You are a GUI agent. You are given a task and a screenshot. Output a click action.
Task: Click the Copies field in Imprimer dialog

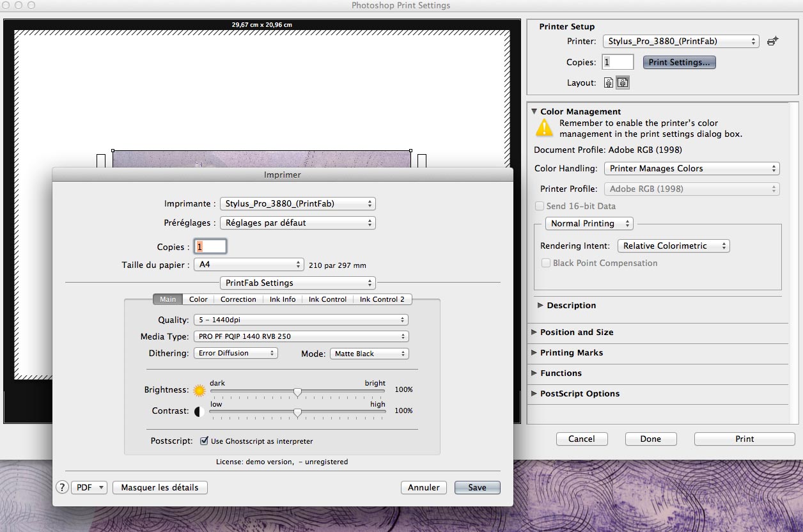coord(210,247)
